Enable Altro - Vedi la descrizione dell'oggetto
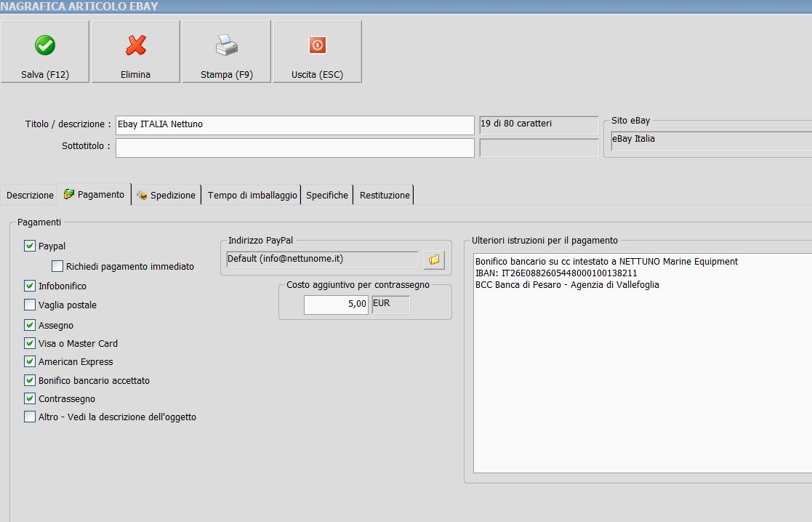This screenshot has width=812, height=522. pos(30,417)
